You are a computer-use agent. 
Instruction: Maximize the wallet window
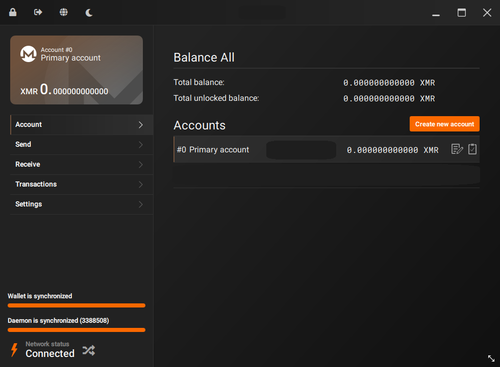tap(462, 13)
